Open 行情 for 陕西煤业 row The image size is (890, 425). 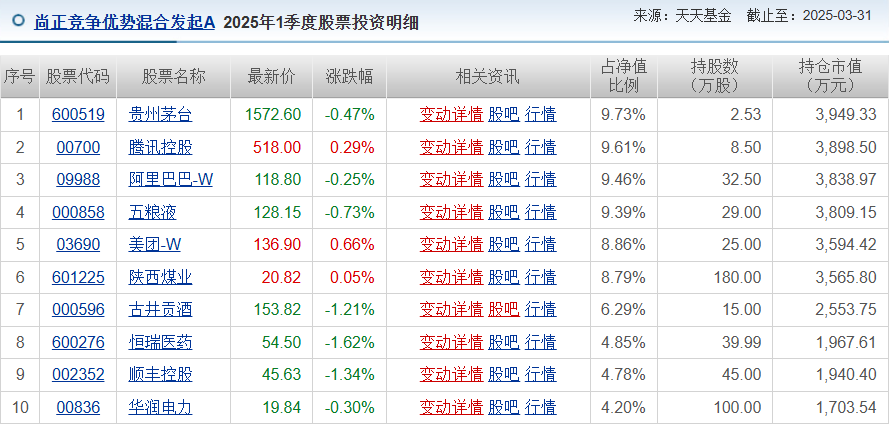(540, 277)
